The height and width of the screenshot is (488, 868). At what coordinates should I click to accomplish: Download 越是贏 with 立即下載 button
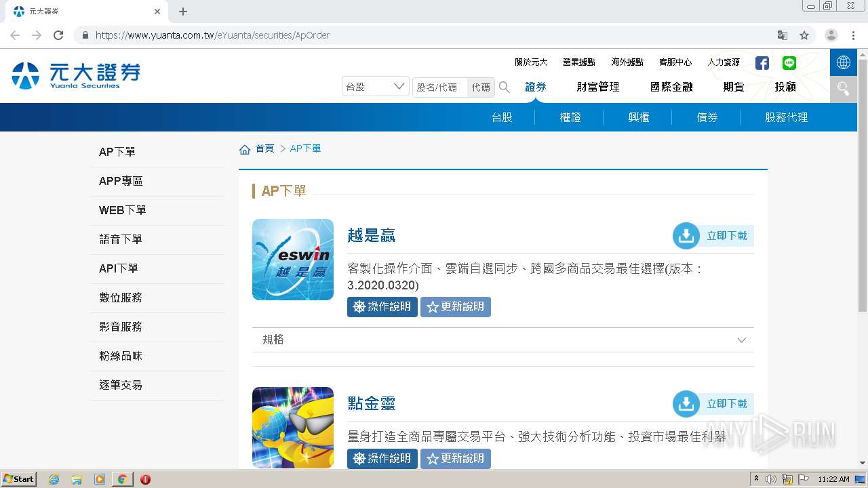713,236
